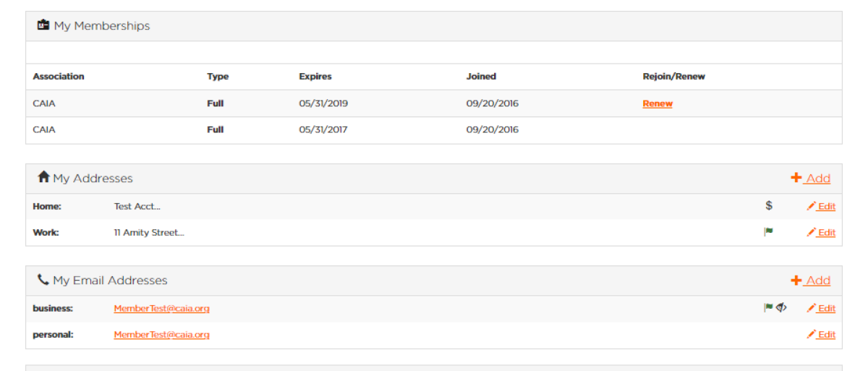Click the My Memberships badge icon

point(43,25)
